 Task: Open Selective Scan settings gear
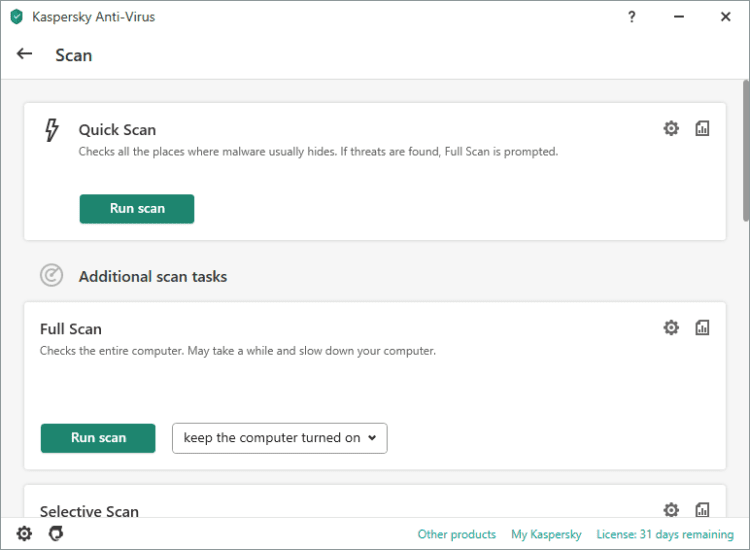tap(671, 510)
